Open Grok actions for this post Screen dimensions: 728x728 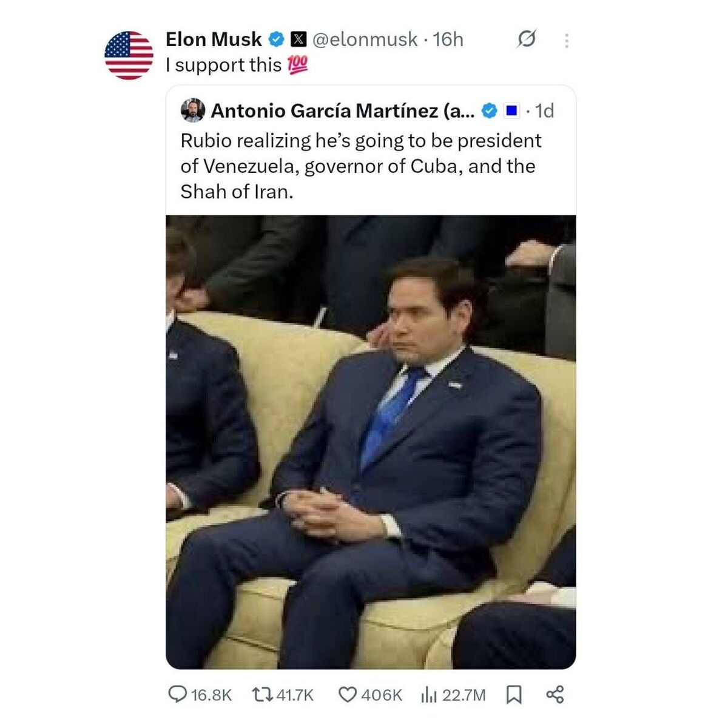527,39
